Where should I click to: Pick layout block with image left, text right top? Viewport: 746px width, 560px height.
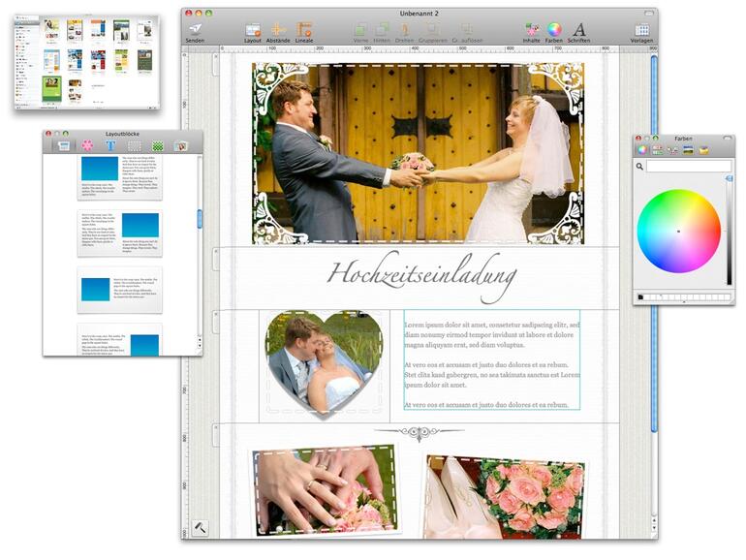[120, 177]
